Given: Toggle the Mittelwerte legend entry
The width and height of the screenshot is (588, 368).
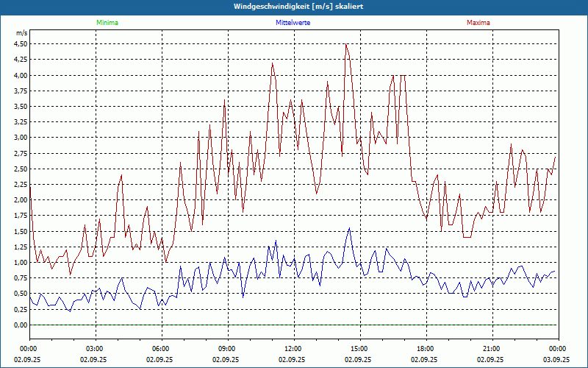Looking at the screenshot, I should [x=293, y=23].
